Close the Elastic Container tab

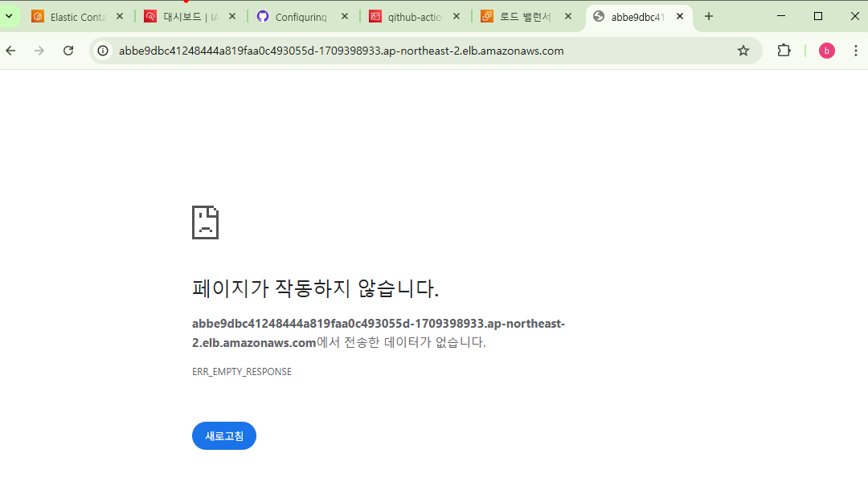point(120,17)
